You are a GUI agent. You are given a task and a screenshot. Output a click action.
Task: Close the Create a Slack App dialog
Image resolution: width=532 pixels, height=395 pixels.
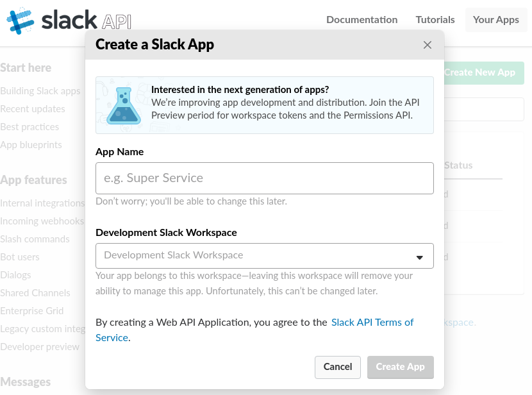coord(428,45)
